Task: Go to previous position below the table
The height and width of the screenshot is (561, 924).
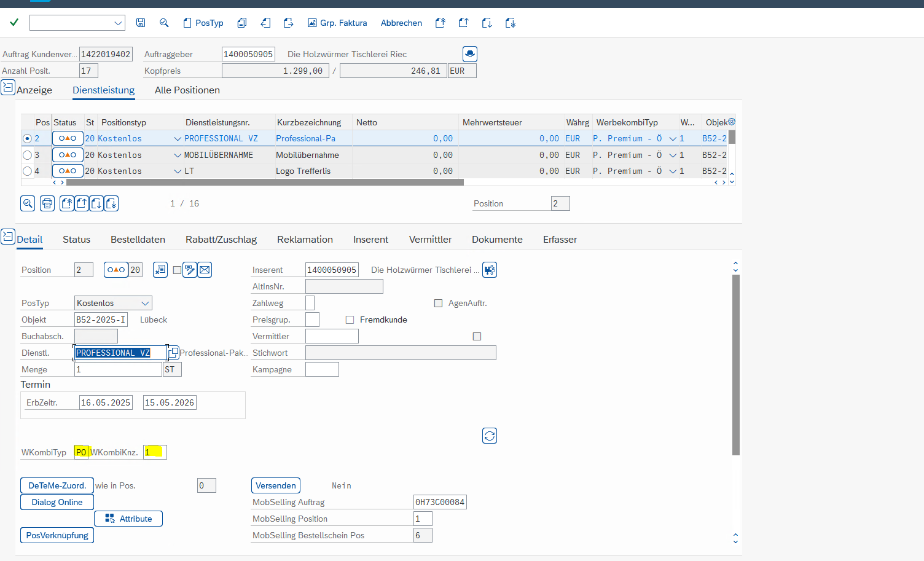Action: point(82,203)
